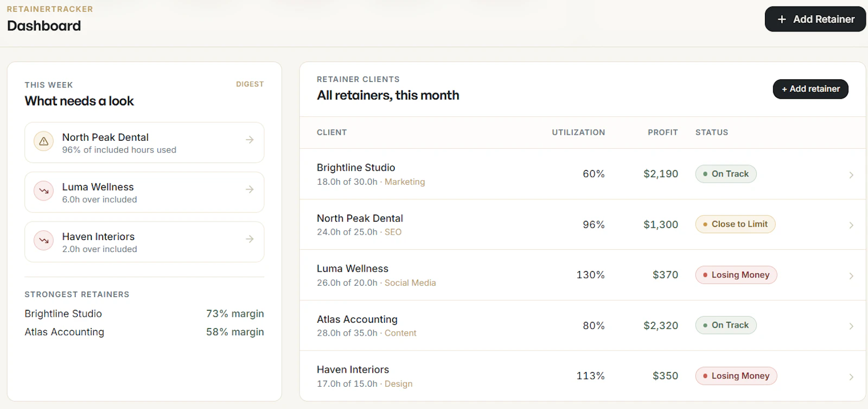Click the small + Add retainer button
The width and height of the screenshot is (868, 409).
(810, 89)
